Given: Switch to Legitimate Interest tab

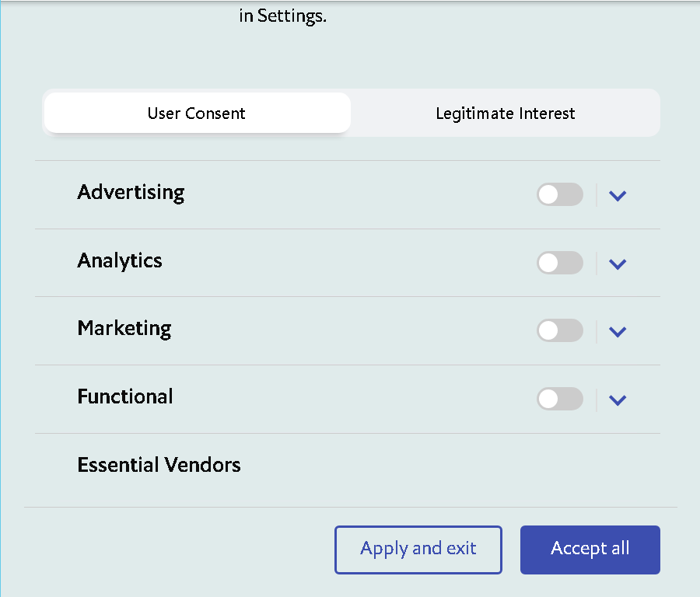Looking at the screenshot, I should (505, 113).
